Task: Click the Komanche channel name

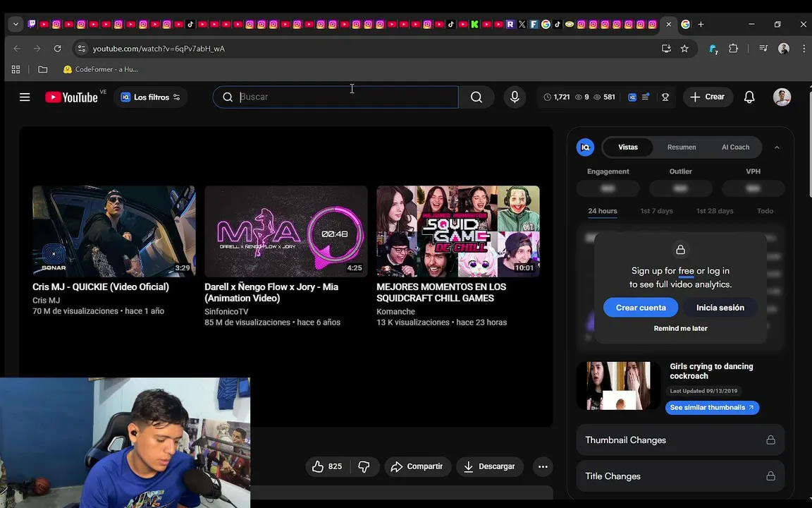Action: pyautogui.click(x=395, y=312)
